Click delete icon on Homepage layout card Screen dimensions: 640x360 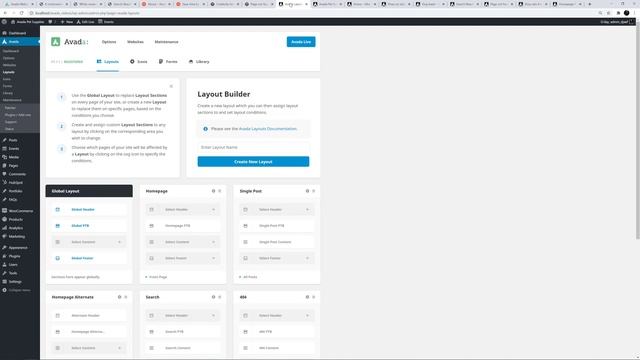[220, 191]
